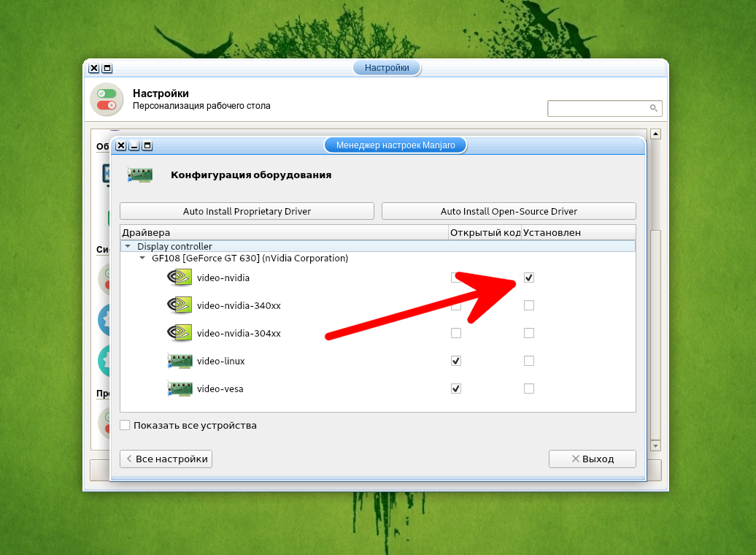Maximize the background Settings window
This screenshot has width=756, height=555.
click(x=107, y=68)
